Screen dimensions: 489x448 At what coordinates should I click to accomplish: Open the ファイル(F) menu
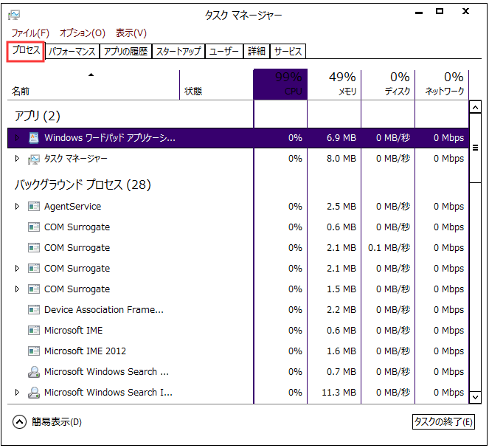point(30,32)
